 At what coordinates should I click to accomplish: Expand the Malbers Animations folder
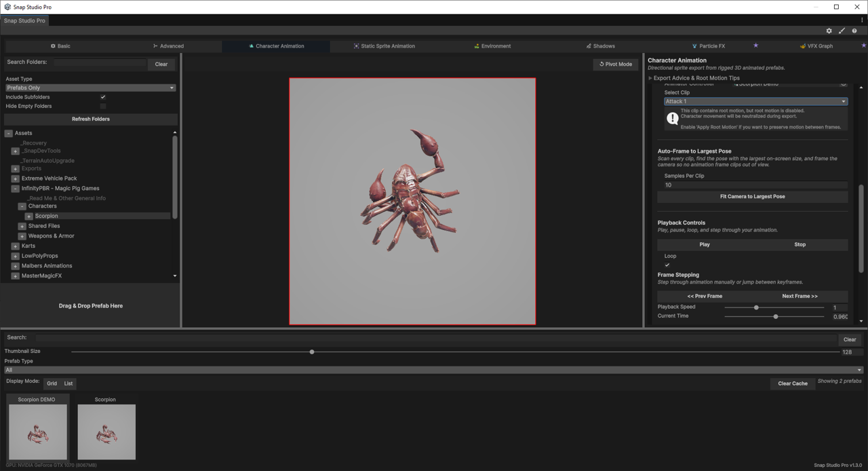coord(15,266)
